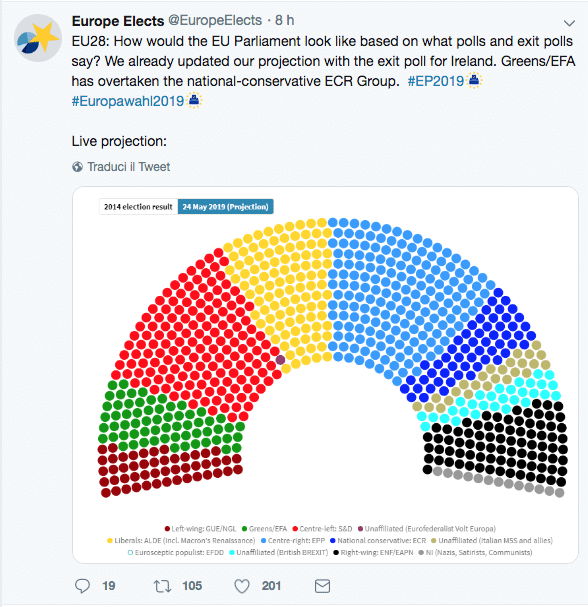This screenshot has width=588, height=607.
Task: Open Europe Elects profile avatar
Action: click(x=38, y=38)
